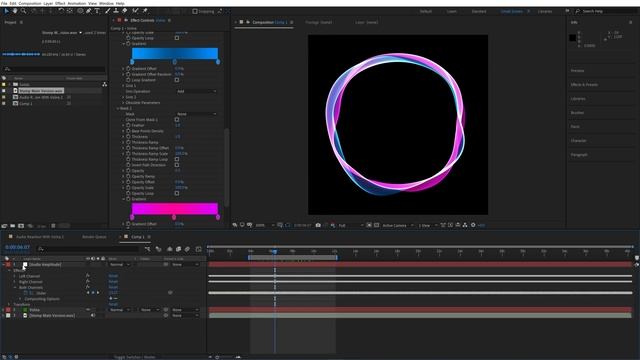Image resolution: width=640 pixels, height=360 pixels.
Task: Create new folder in Project panel footer
Action: [x=13, y=226]
